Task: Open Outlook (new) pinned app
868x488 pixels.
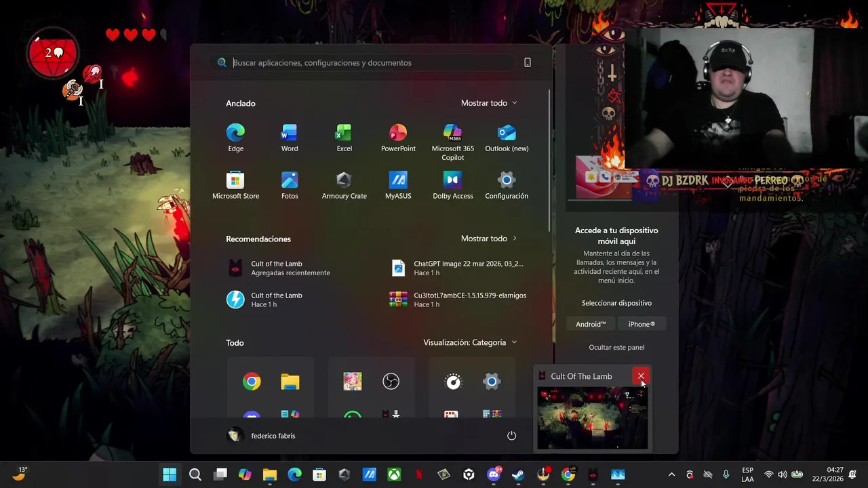Action: click(507, 138)
